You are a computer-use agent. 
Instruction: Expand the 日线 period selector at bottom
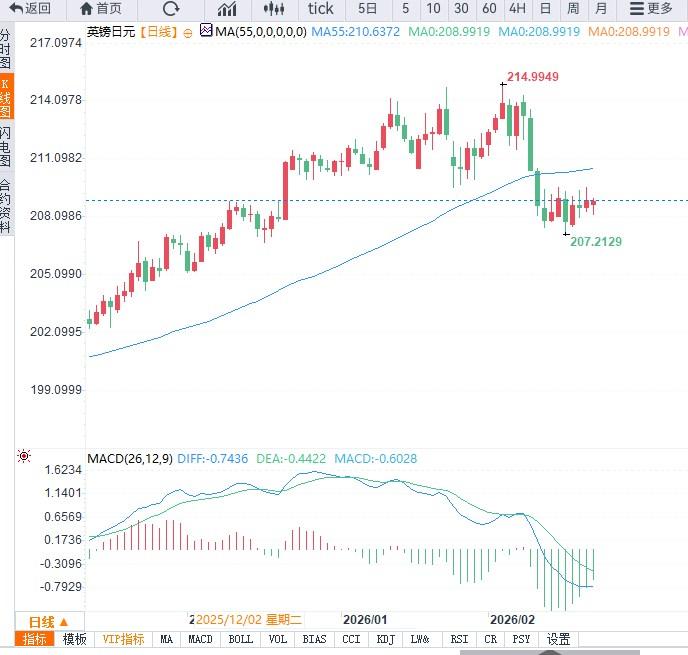click(x=48, y=621)
